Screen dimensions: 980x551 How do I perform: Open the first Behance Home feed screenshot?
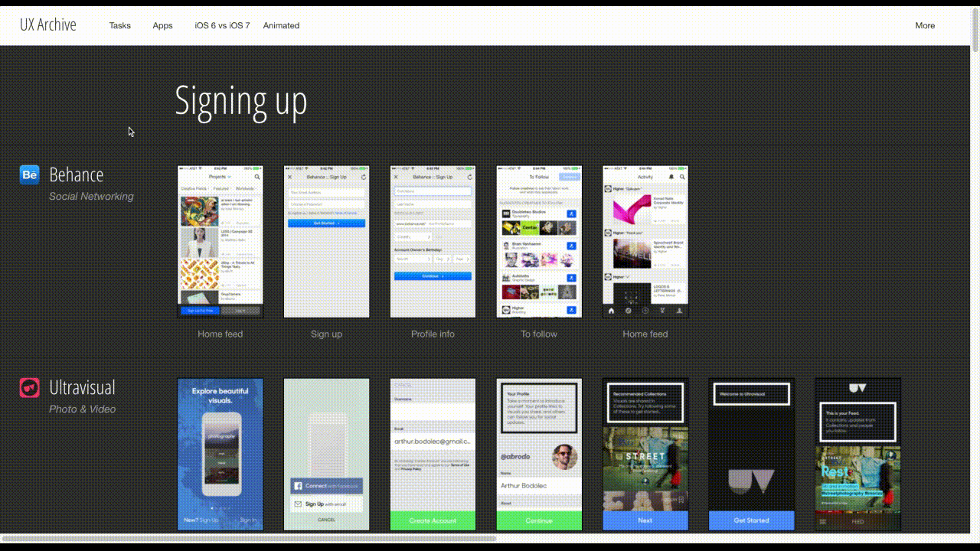click(220, 241)
